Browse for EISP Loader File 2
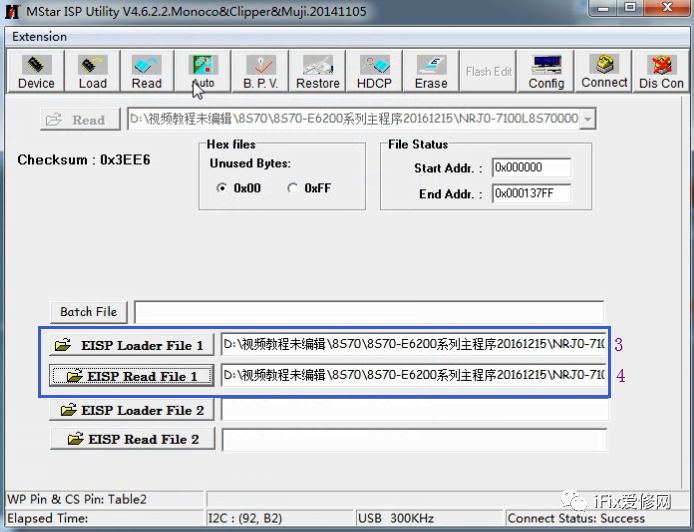Screen dimensions: 694x532 [x=132, y=410]
